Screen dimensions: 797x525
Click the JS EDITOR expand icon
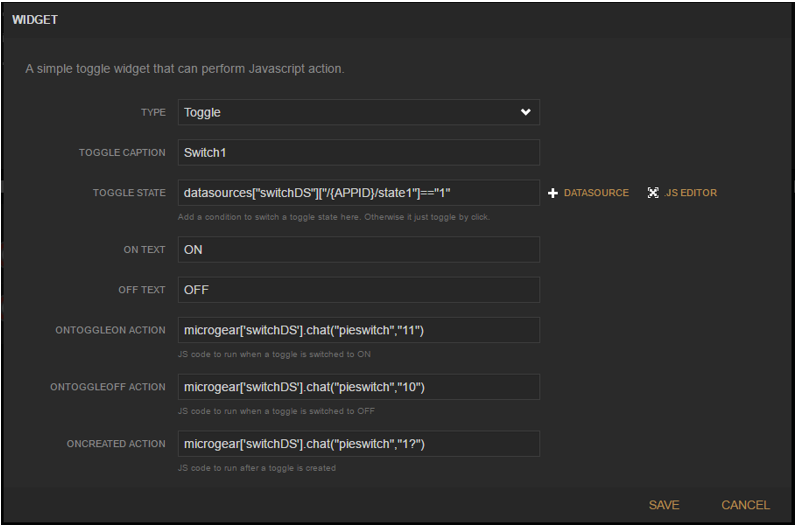(653, 193)
